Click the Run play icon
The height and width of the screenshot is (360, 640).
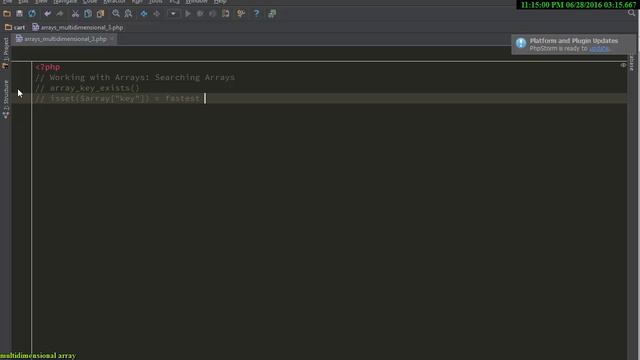[188, 13]
